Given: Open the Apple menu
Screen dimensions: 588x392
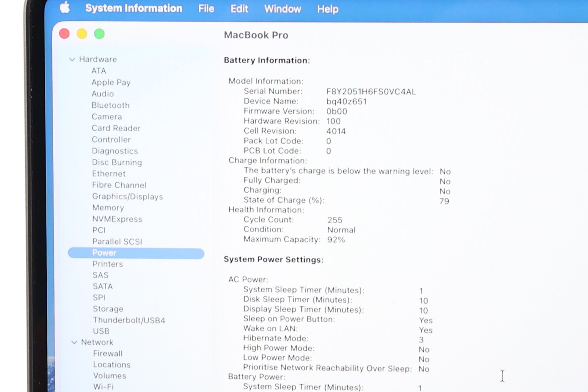Looking at the screenshot, I should tap(65, 8).
